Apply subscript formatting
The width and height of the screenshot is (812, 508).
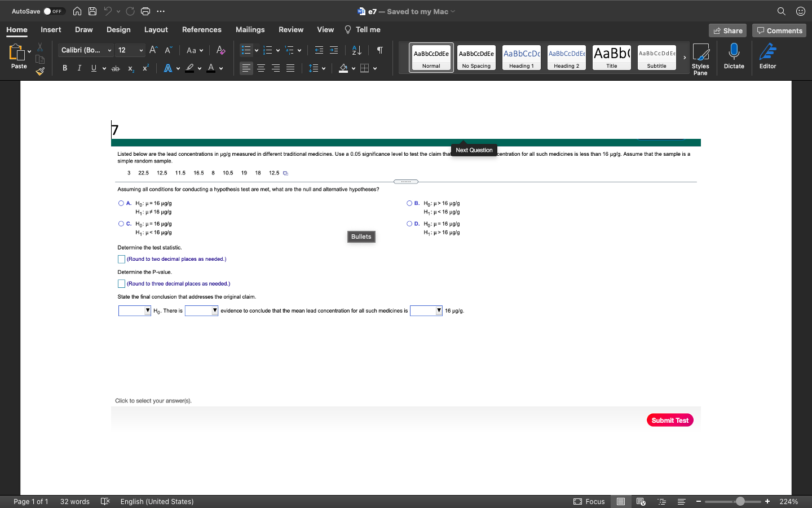point(131,68)
